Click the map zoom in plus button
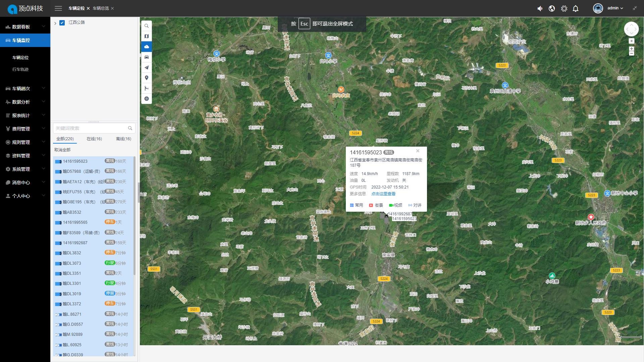 [x=631, y=49]
